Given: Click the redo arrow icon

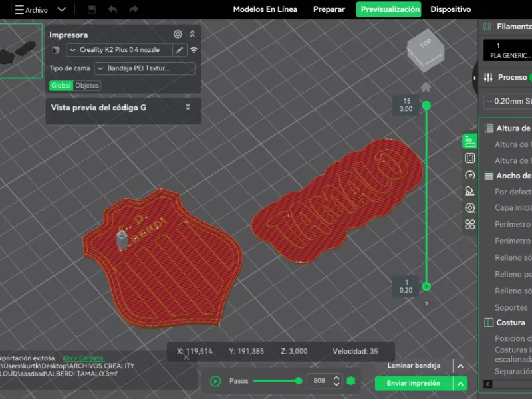Looking at the screenshot, I should [x=134, y=9].
